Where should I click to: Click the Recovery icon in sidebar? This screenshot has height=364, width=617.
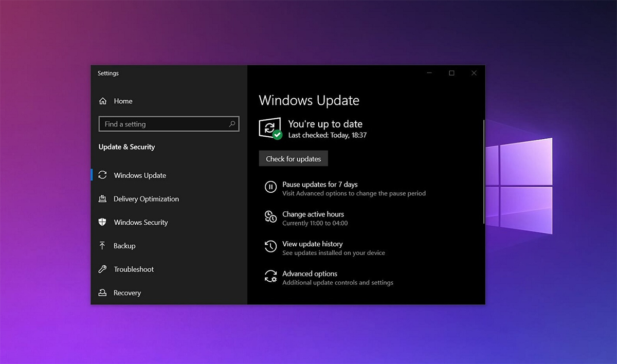click(103, 293)
